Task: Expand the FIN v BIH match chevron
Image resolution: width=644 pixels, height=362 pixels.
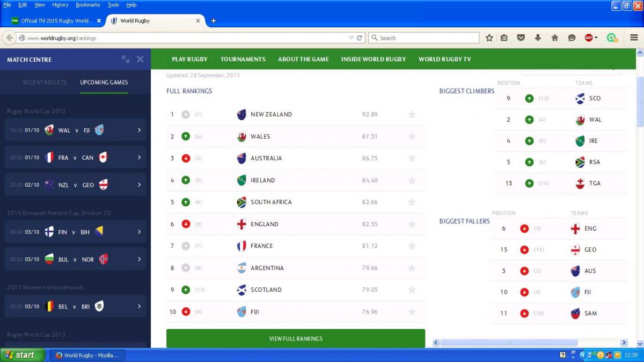Action: pos(139,232)
